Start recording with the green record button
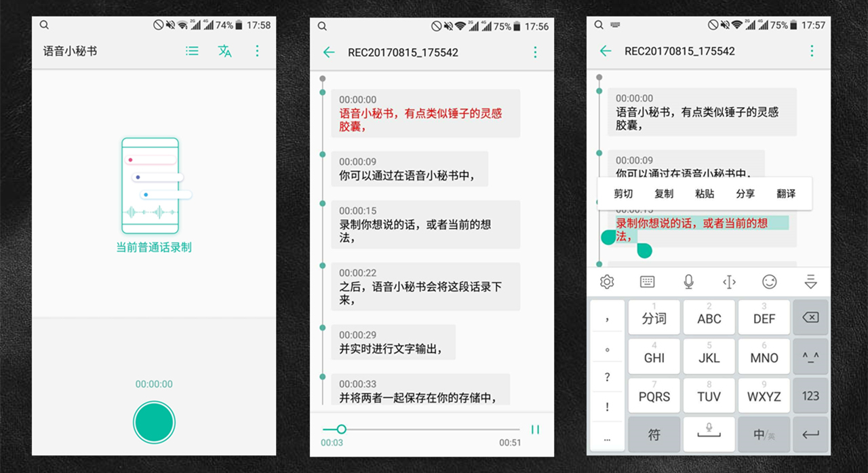Viewport: 868px width, 473px height. tap(154, 421)
